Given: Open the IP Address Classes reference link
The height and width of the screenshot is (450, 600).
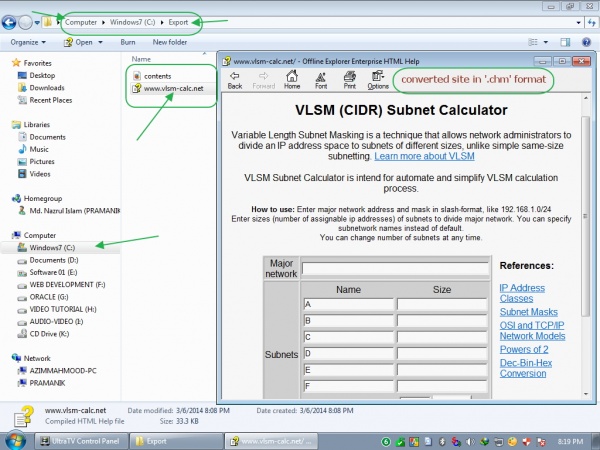Looking at the screenshot, I should pos(522,293).
